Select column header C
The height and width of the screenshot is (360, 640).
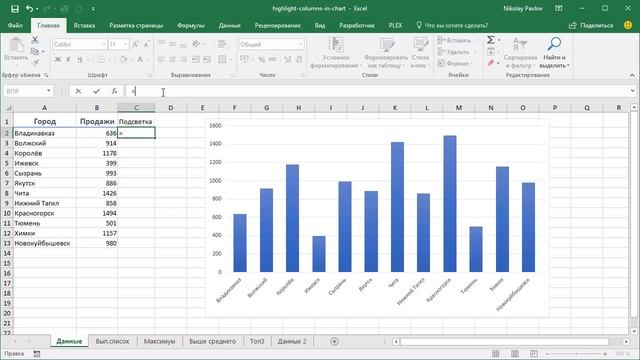pyautogui.click(x=136, y=108)
